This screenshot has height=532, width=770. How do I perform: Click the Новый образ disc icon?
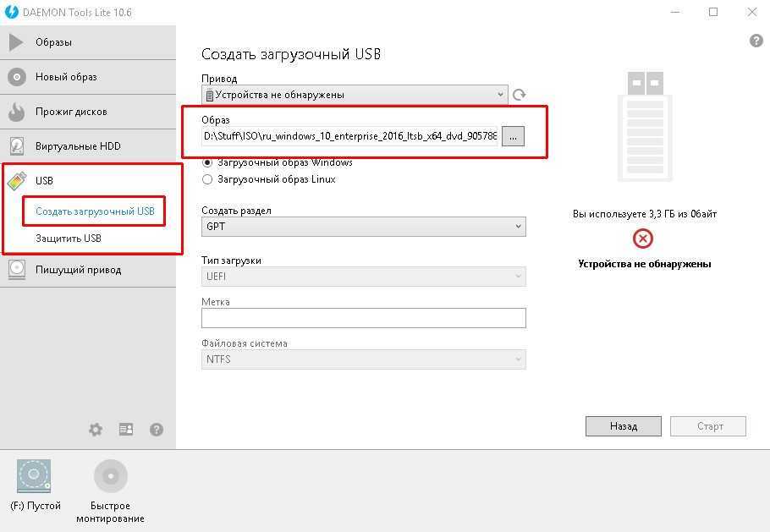17,77
